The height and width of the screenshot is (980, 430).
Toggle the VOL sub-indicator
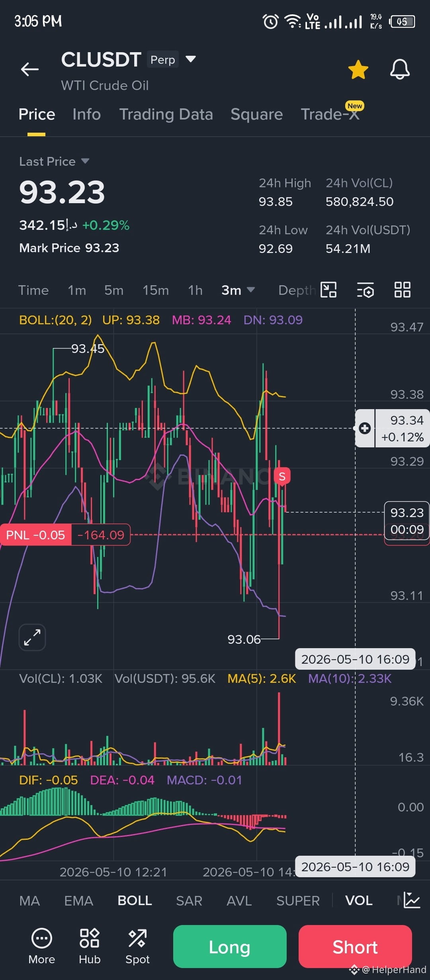coord(359,901)
